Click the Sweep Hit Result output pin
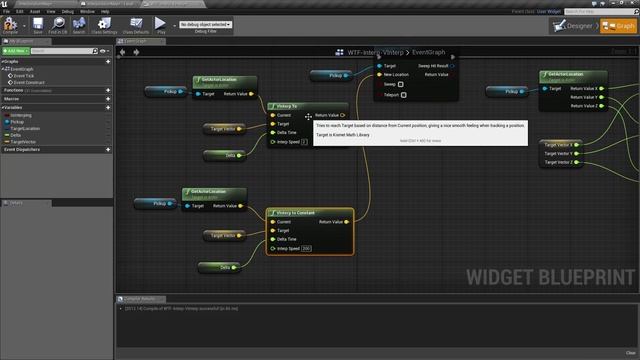Viewport: 640px width, 360px height. coord(452,66)
